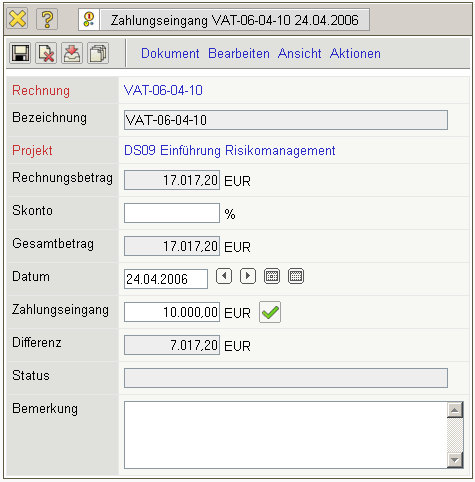Click the title tab Zahlungseingang VAT-06-04-10 24.04.2006
The height and width of the screenshot is (482, 475).
(235, 20)
